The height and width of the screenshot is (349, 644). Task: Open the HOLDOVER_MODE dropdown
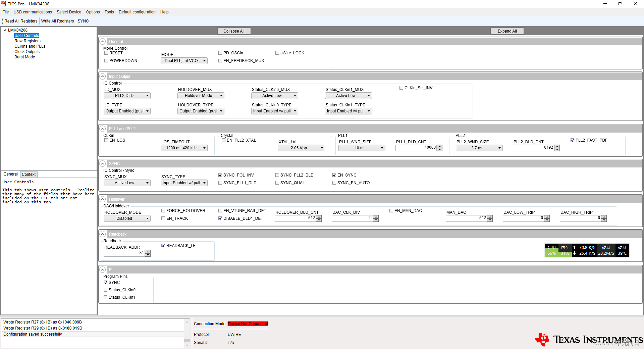point(127,218)
